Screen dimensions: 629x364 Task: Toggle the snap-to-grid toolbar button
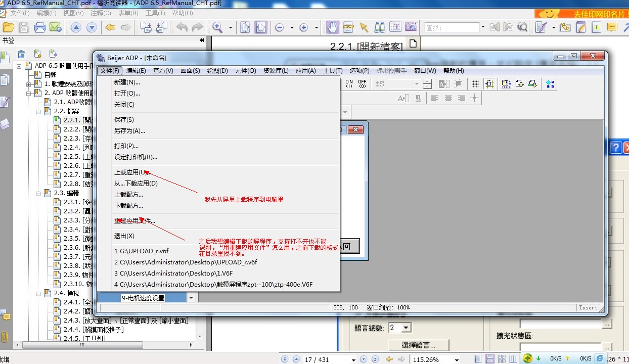(x=489, y=84)
